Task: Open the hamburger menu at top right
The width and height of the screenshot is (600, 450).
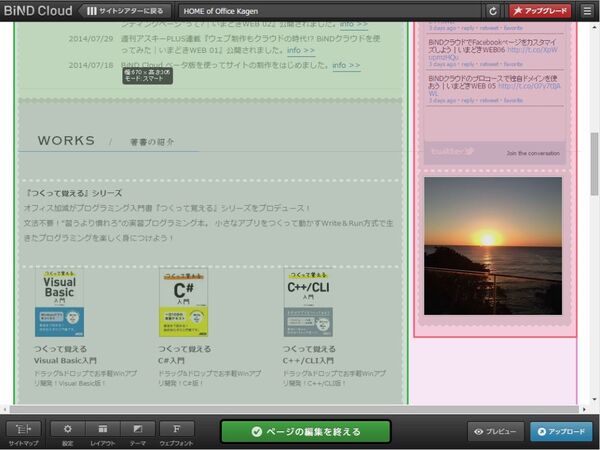Action: (x=587, y=11)
